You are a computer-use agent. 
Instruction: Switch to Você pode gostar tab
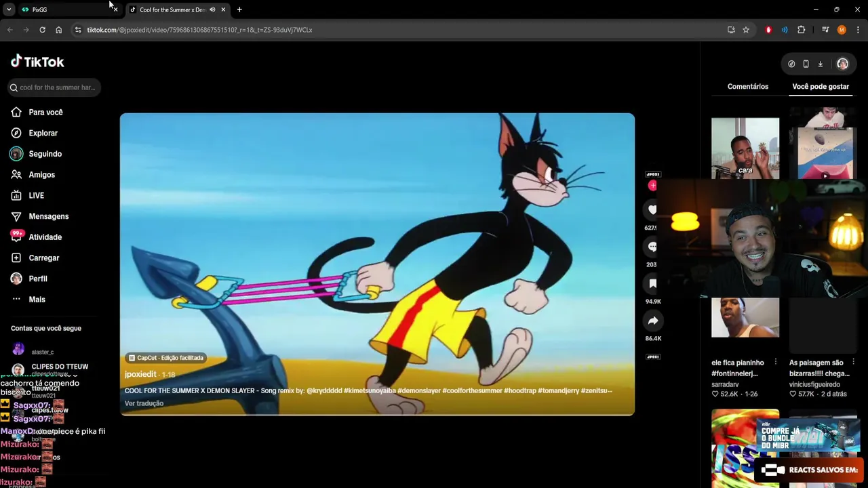pos(821,87)
